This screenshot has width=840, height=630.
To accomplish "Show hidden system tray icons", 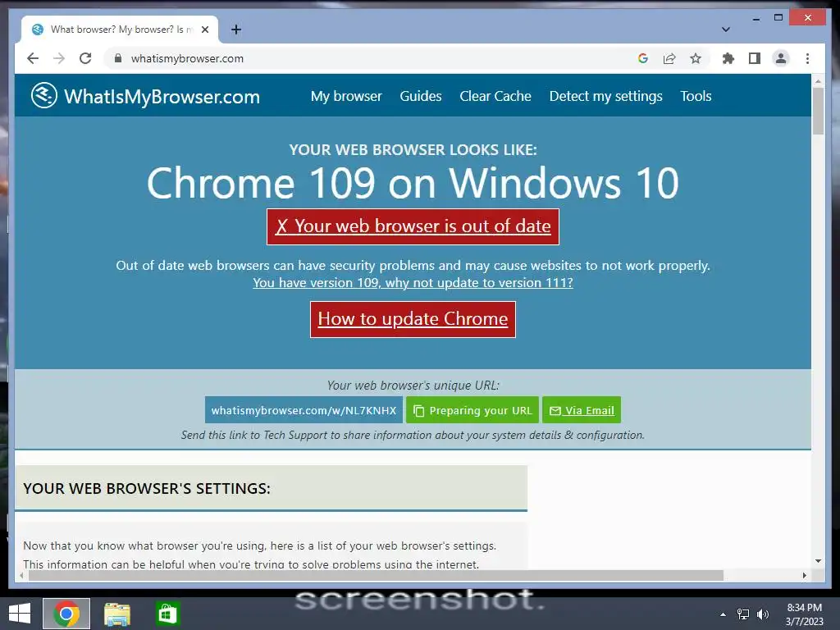I will click(x=724, y=614).
